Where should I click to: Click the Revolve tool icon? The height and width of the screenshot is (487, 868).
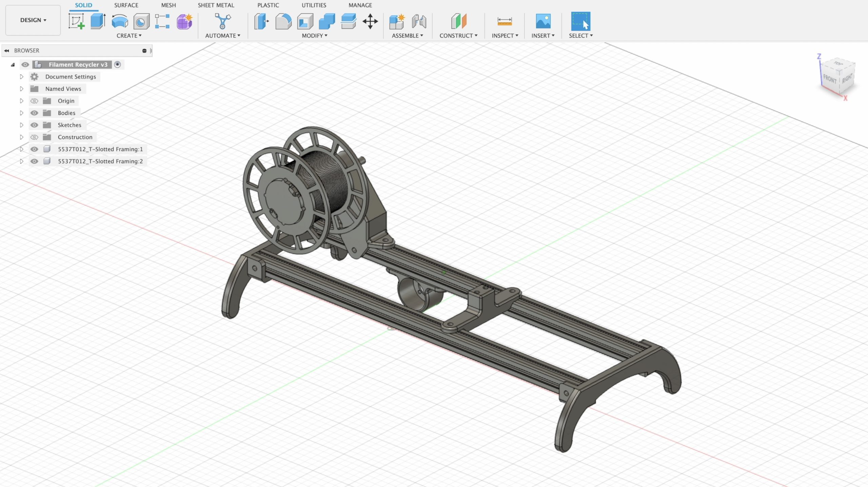tap(120, 21)
